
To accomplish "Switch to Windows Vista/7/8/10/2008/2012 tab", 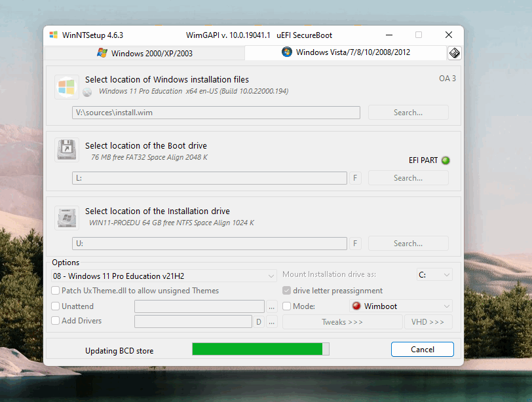I will pos(345,52).
